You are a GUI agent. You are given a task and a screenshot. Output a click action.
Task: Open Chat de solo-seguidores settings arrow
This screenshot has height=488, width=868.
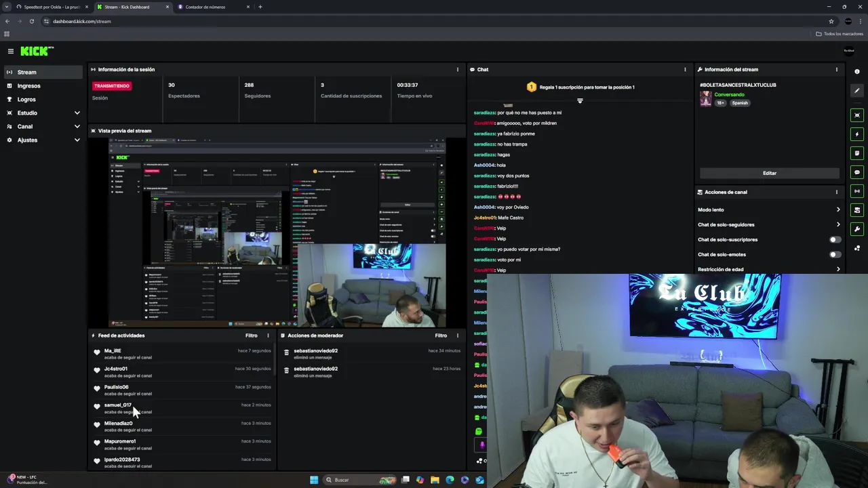point(838,224)
